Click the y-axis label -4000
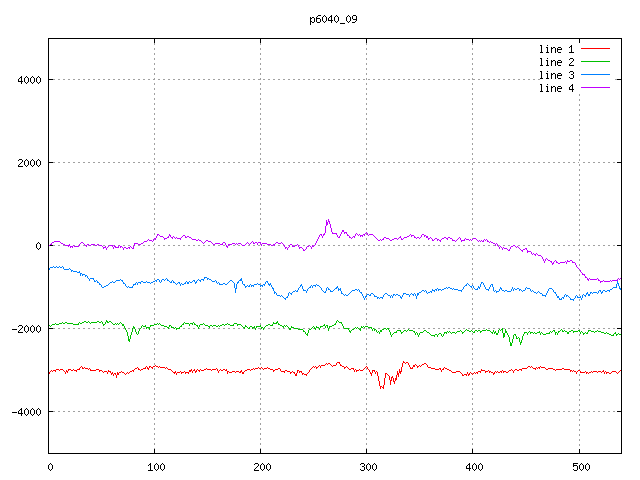 [27, 412]
